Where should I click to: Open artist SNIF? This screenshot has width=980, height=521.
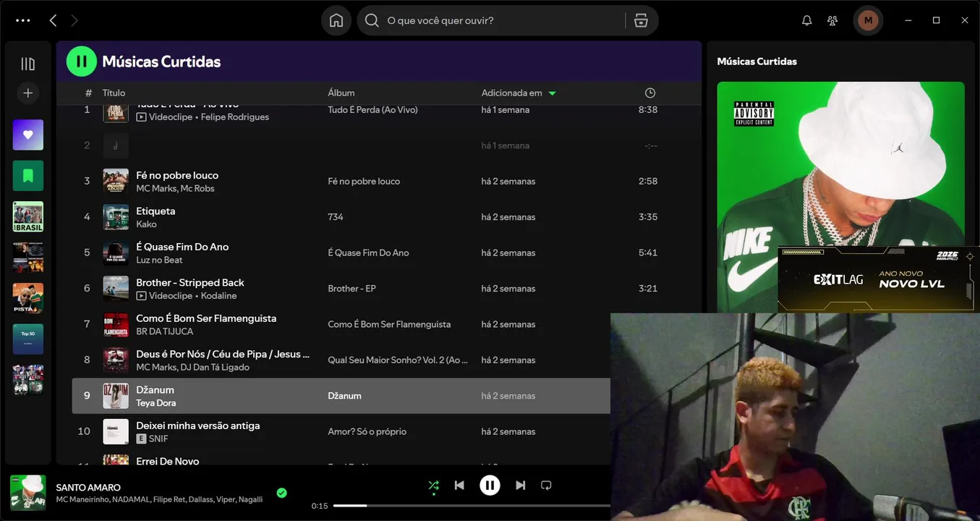(x=158, y=439)
